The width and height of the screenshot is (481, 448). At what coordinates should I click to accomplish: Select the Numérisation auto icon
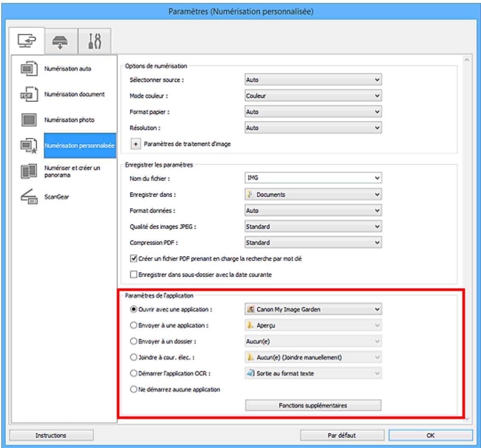(x=28, y=69)
